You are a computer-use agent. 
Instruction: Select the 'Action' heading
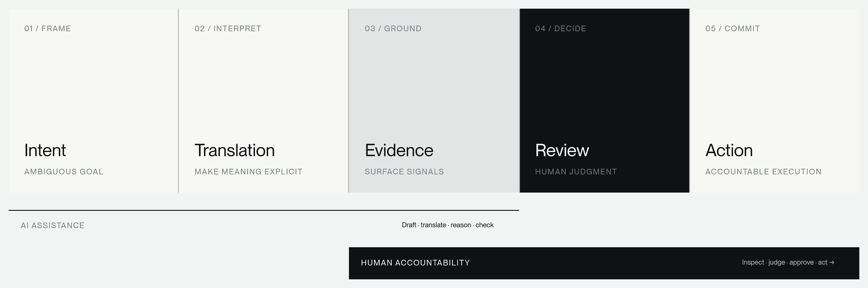coord(729,150)
